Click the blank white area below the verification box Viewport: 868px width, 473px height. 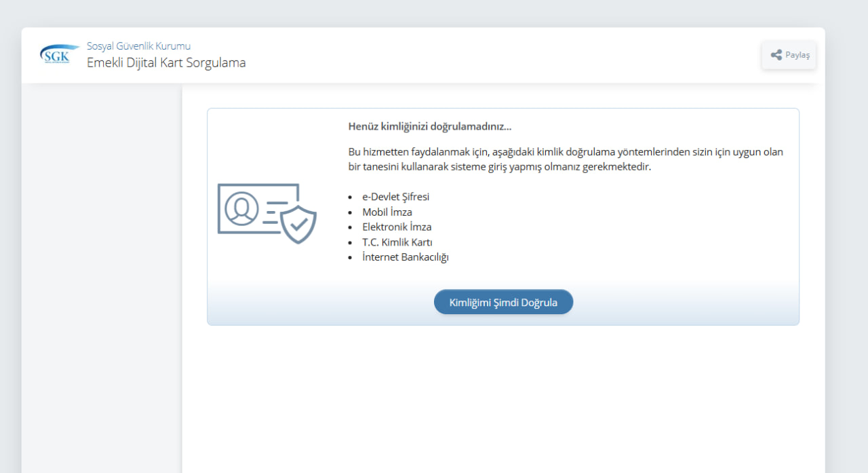[502, 400]
